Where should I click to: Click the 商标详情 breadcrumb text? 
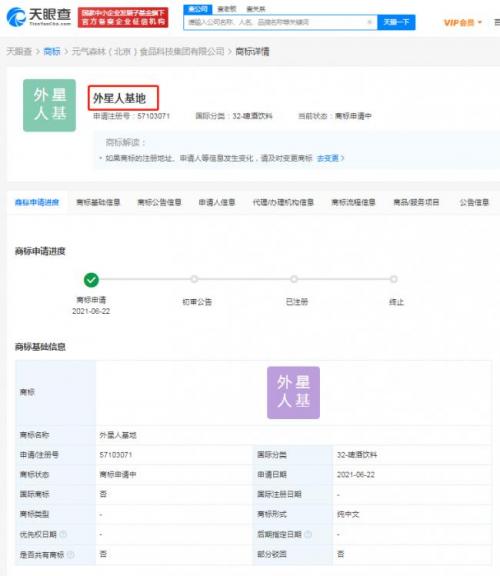click(x=252, y=51)
